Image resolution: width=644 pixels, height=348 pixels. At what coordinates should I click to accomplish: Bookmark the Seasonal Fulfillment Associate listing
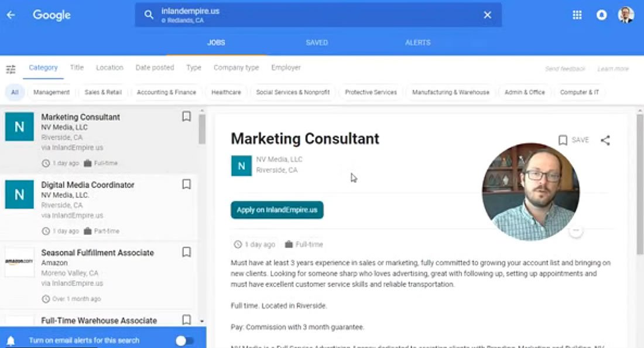pos(186,252)
